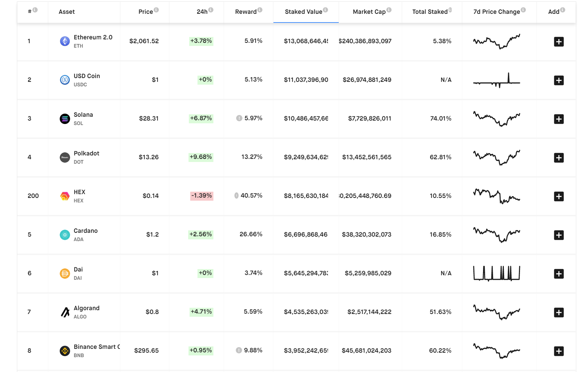Click the info icon next to 7d Price Change
The height and width of the screenshot is (372, 588).
click(x=523, y=10)
